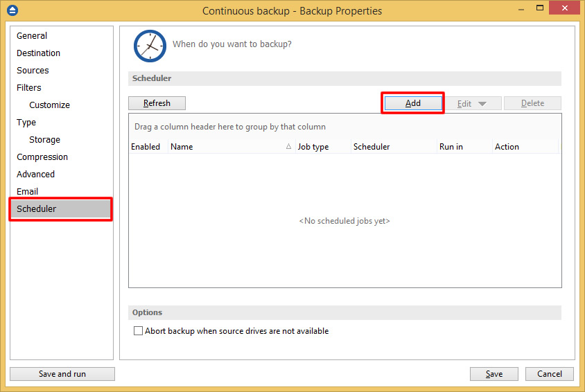This screenshot has height=392, width=585.
Task: Expand the Edit button dropdown arrow
Action: tap(482, 104)
